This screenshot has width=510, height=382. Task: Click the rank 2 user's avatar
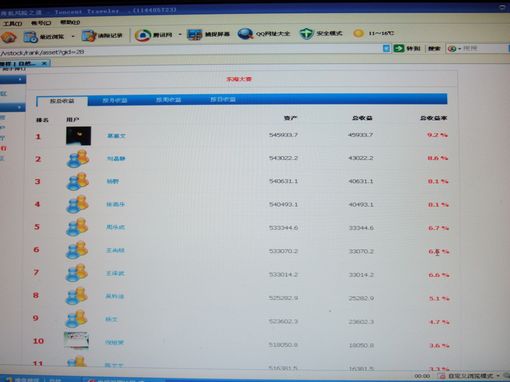tap(78, 158)
